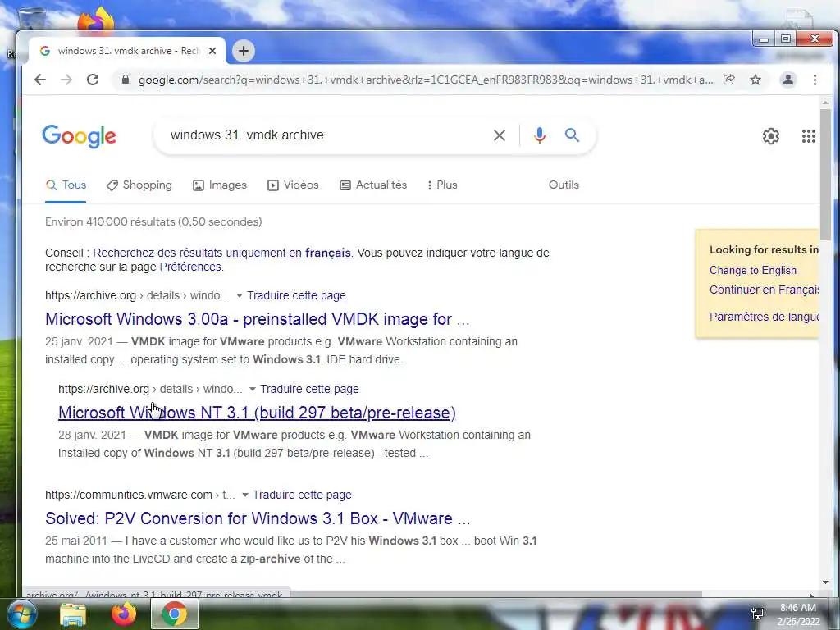Switch to the Images tab
840x630 pixels.
click(x=220, y=185)
